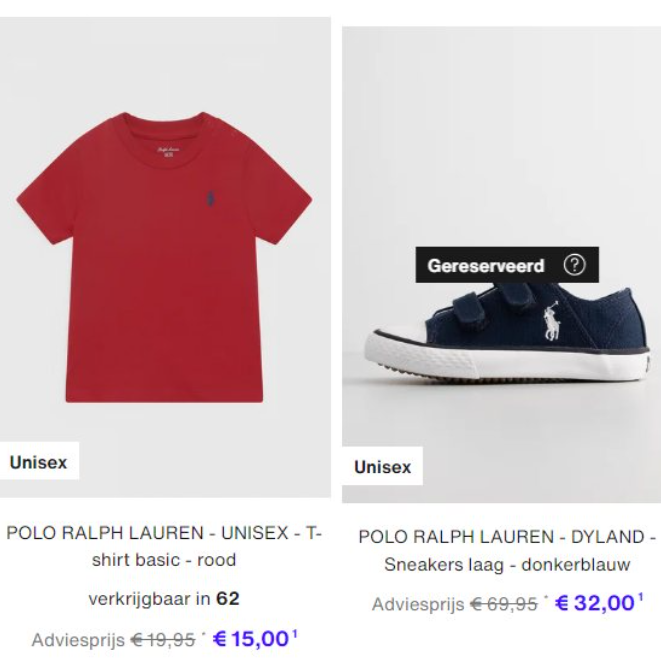This screenshot has height=667, width=661.
Task: Click the struck-through € 19,95 advice price
Action: tap(162, 639)
